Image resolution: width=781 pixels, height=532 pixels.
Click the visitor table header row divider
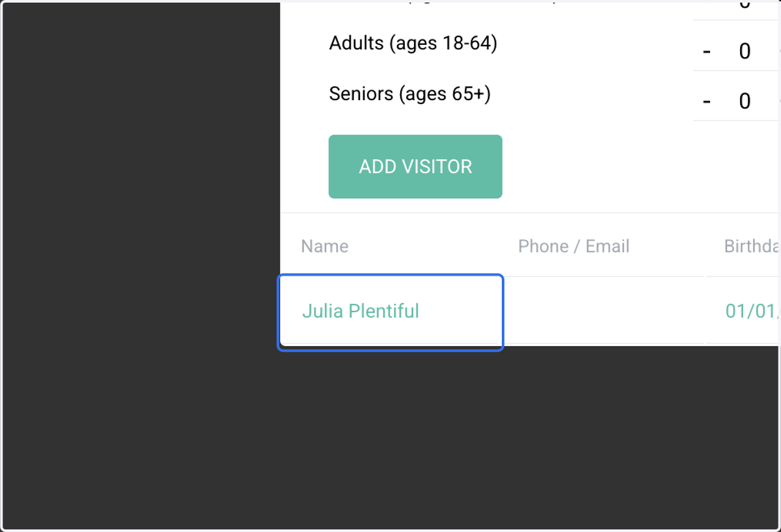(530, 276)
